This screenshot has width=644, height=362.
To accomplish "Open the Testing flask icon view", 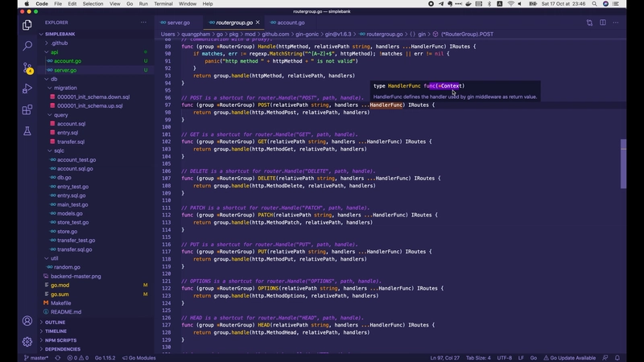I will 27,130.
